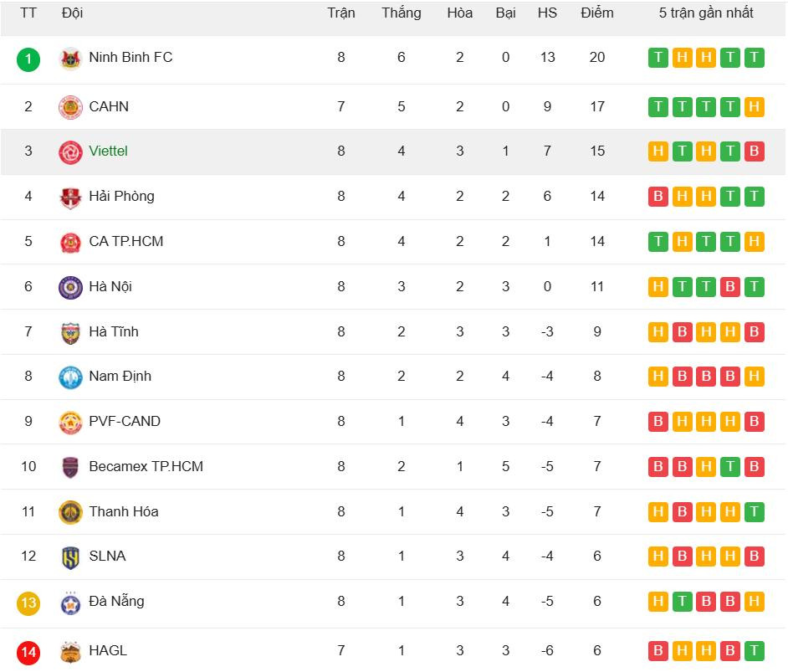Click the Thanh Hóa club crest
This screenshot has width=788, height=672.
70,512
